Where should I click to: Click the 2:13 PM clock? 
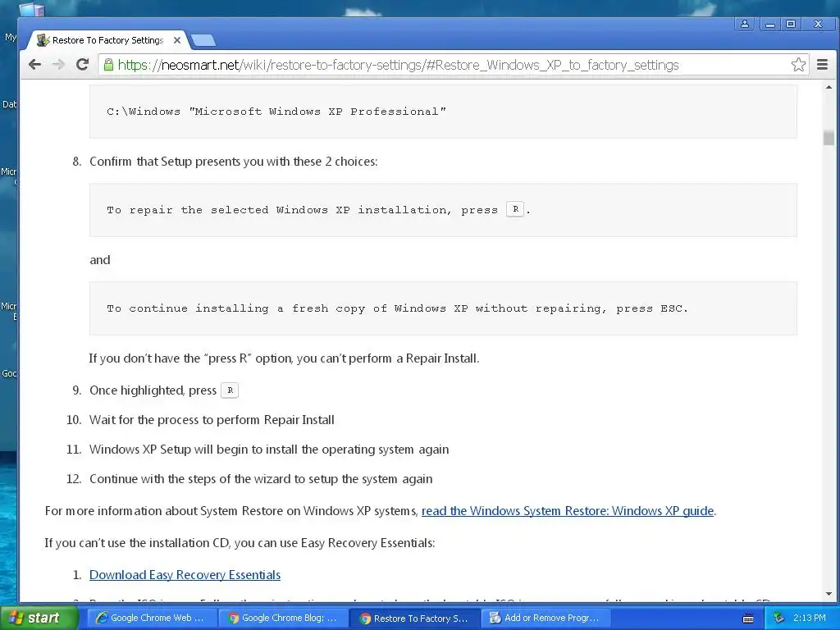pyautogui.click(x=809, y=618)
